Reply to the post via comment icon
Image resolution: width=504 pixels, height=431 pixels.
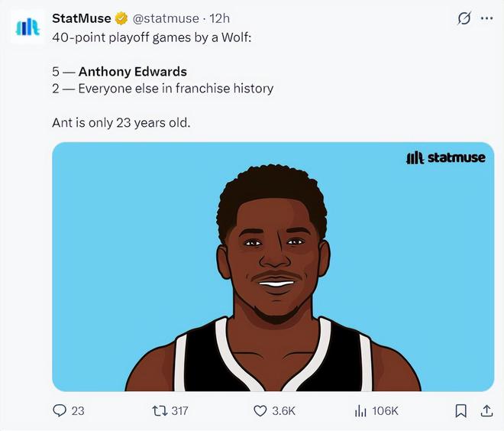pos(60,410)
